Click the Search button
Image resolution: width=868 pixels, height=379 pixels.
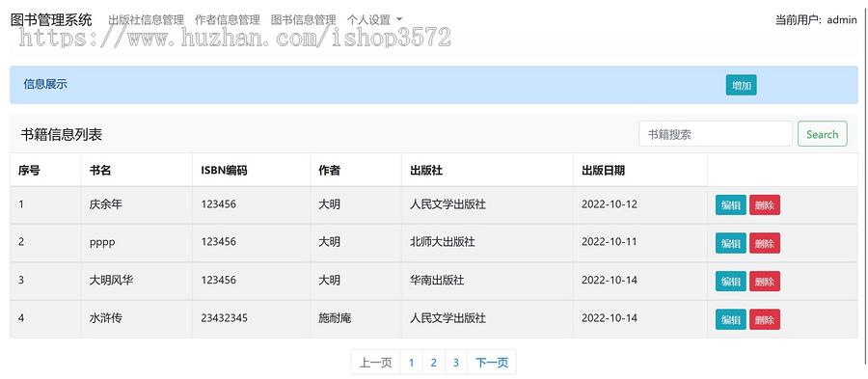click(x=822, y=134)
